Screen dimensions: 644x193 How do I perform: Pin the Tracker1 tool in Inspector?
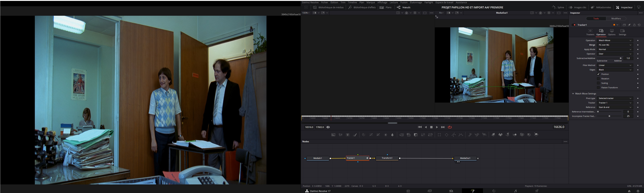pos(629,25)
